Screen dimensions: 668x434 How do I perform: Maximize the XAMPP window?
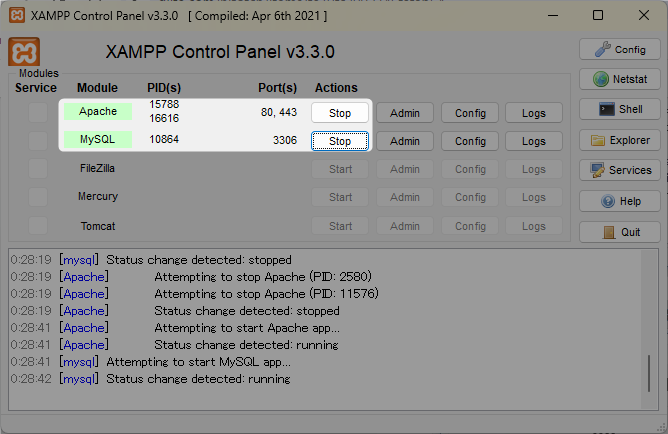(598, 15)
